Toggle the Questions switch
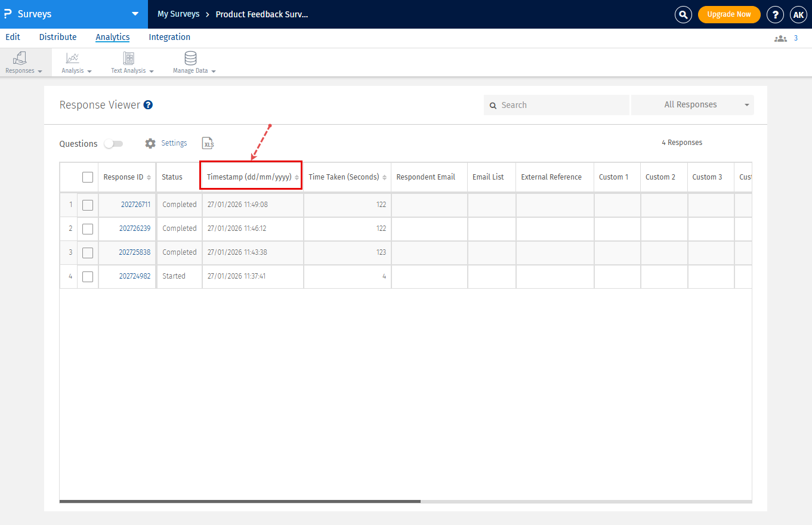Image resolution: width=812 pixels, height=525 pixels. point(113,144)
